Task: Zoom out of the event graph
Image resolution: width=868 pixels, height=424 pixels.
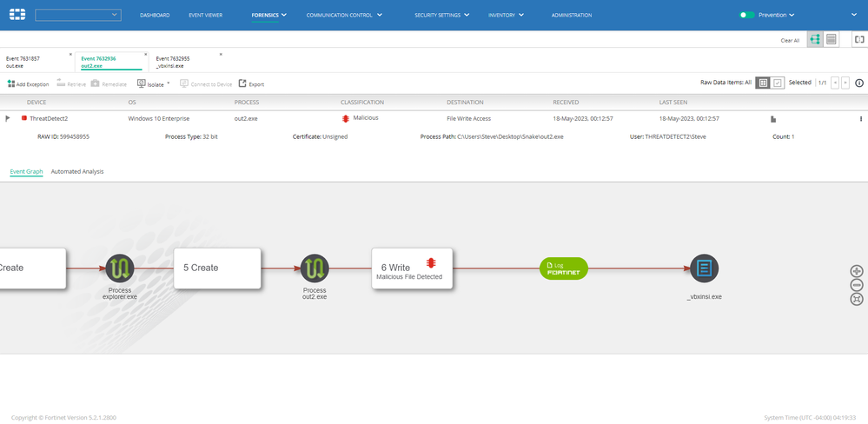Action: pos(857,285)
